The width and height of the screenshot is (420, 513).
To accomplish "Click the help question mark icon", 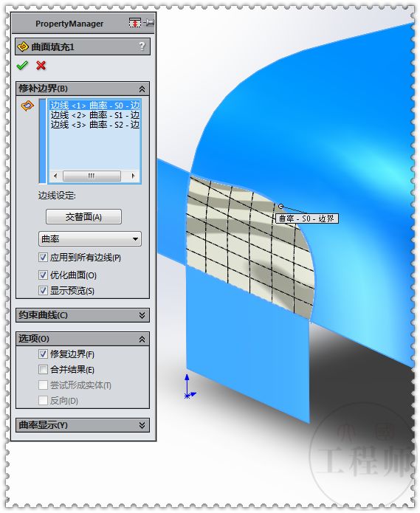I will (142, 46).
